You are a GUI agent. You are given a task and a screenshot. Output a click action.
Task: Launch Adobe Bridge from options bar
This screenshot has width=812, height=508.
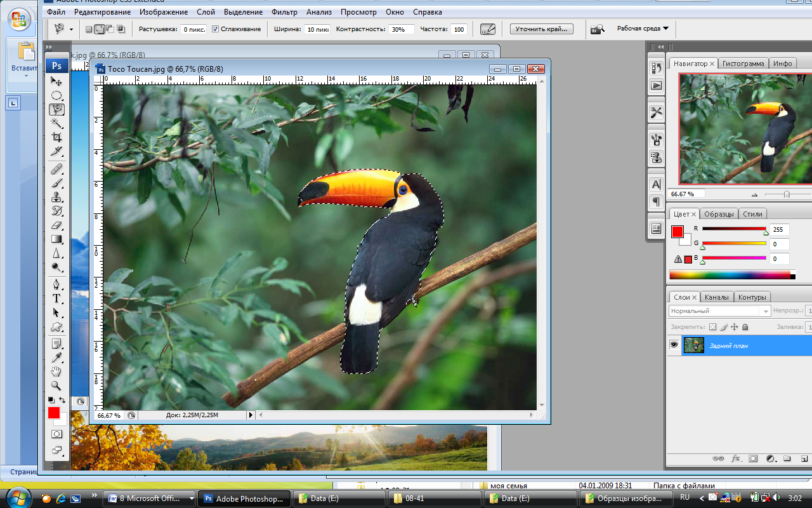point(597,29)
